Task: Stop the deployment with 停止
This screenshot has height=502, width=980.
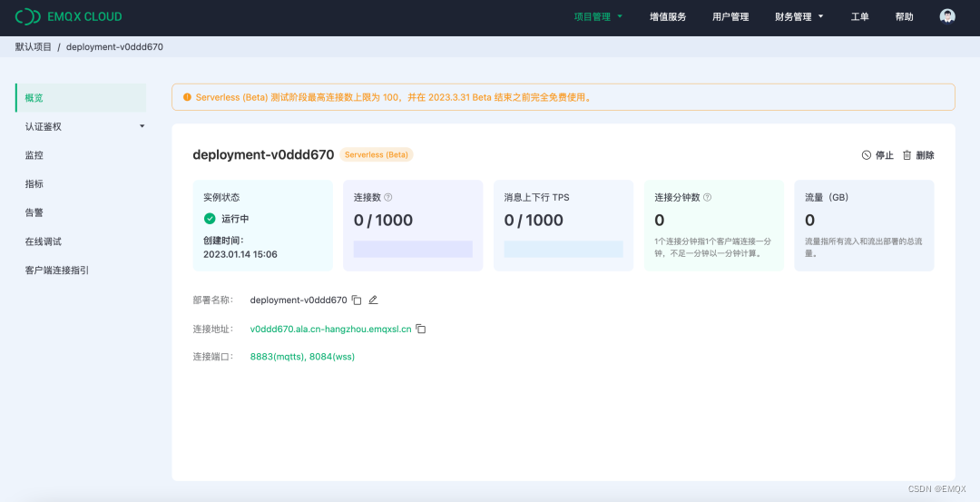Action: coord(877,155)
